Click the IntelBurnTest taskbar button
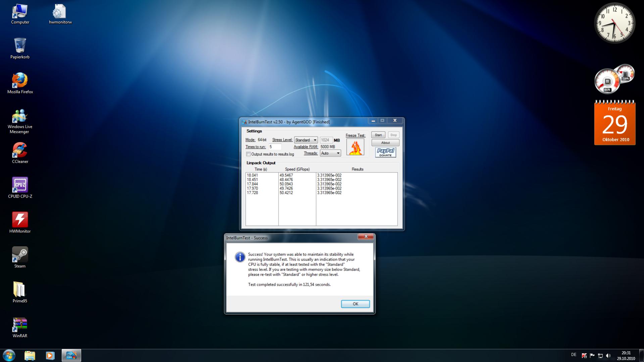Screen dimensions: 644x362 [x=71, y=355]
